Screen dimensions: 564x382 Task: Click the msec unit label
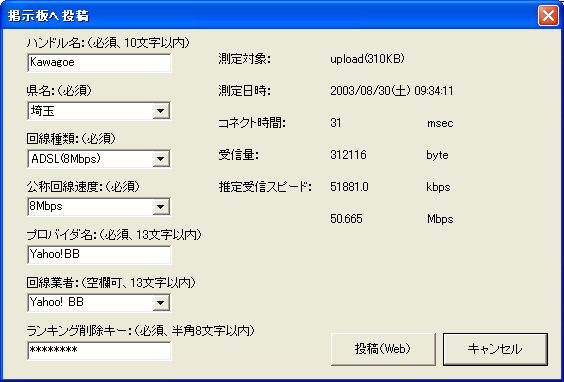point(440,123)
